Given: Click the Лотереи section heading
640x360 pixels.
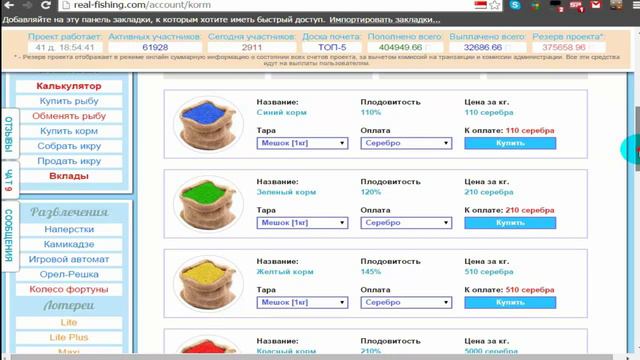Looking at the screenshot, I should tap(69, 305).
